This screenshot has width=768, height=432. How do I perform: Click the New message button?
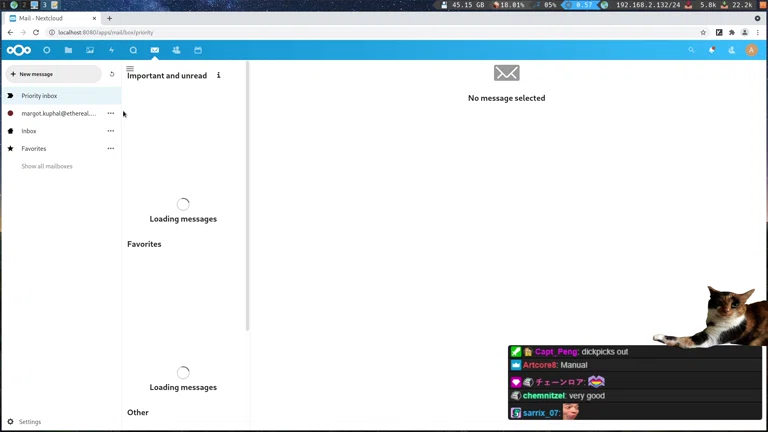click(53, 74)
